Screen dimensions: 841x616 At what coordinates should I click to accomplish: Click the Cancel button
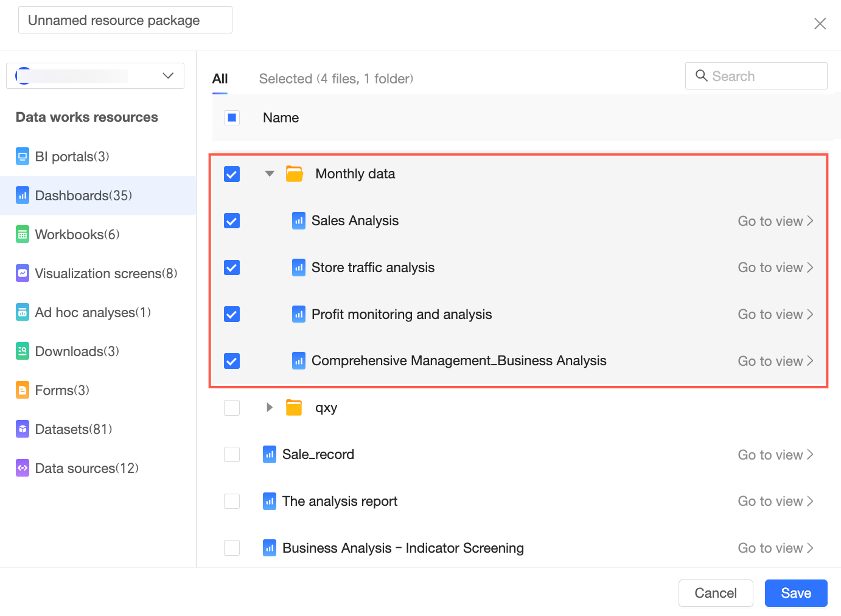716,593
